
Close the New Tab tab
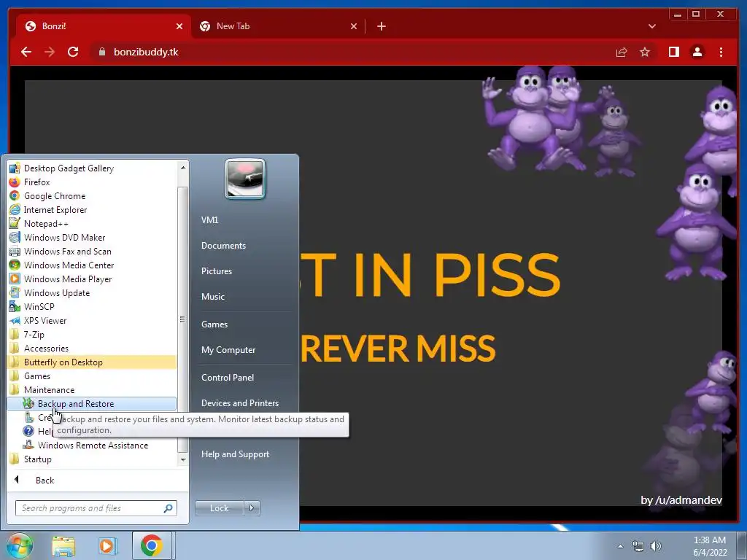tap(354, 26)
